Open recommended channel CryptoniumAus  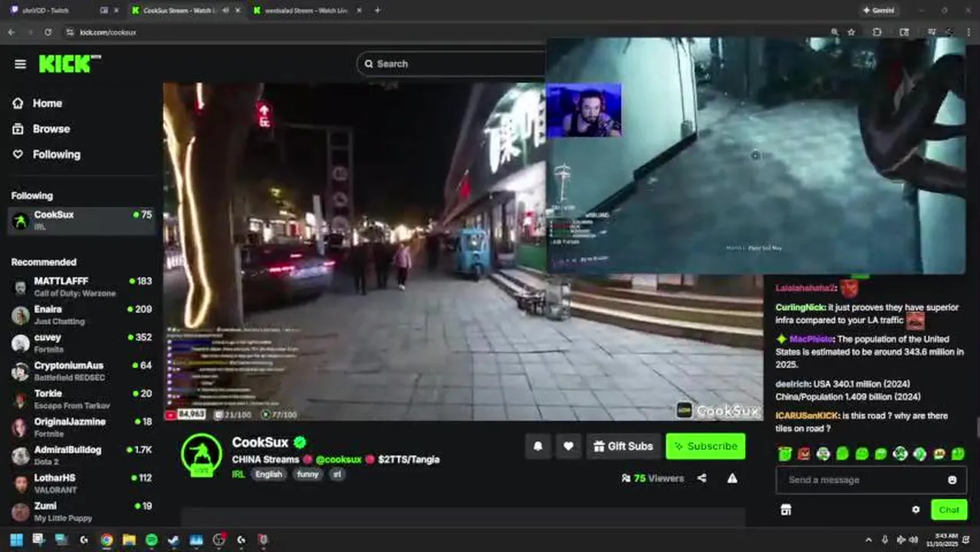click(81, 371)
